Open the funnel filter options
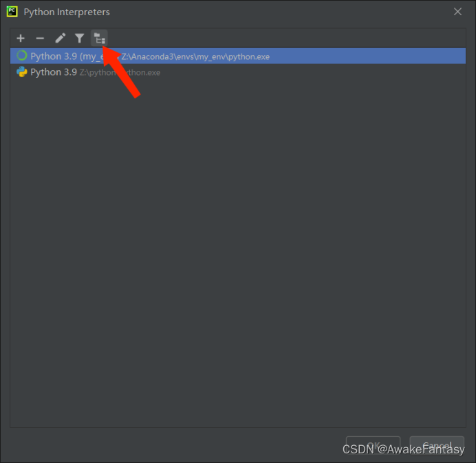The image size is (476, 463). tap(80, 39)
